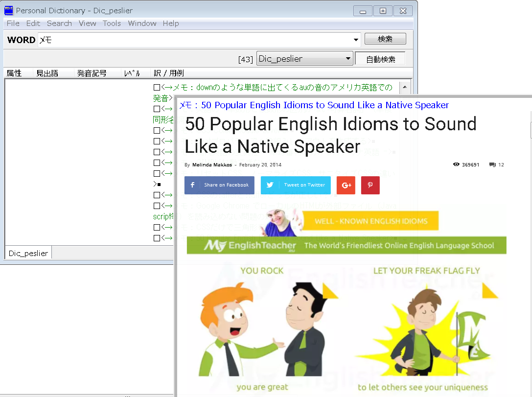Open the WORD field history dropdown
The width and height of the screenshot is (532, 397).
point(356,39)
